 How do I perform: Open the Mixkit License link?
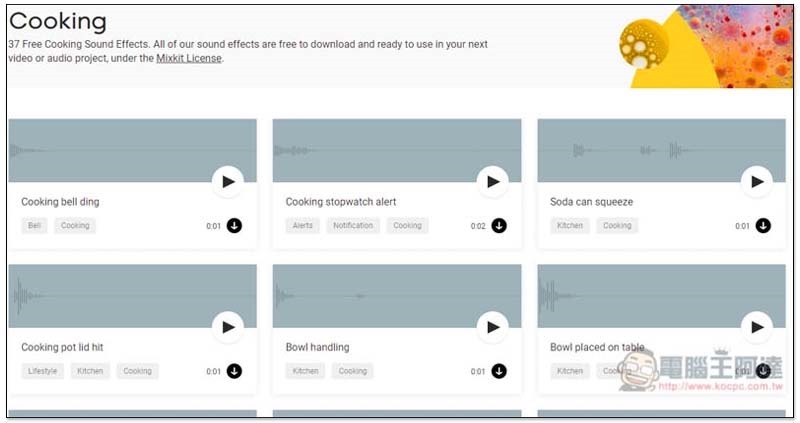(189, 59)
